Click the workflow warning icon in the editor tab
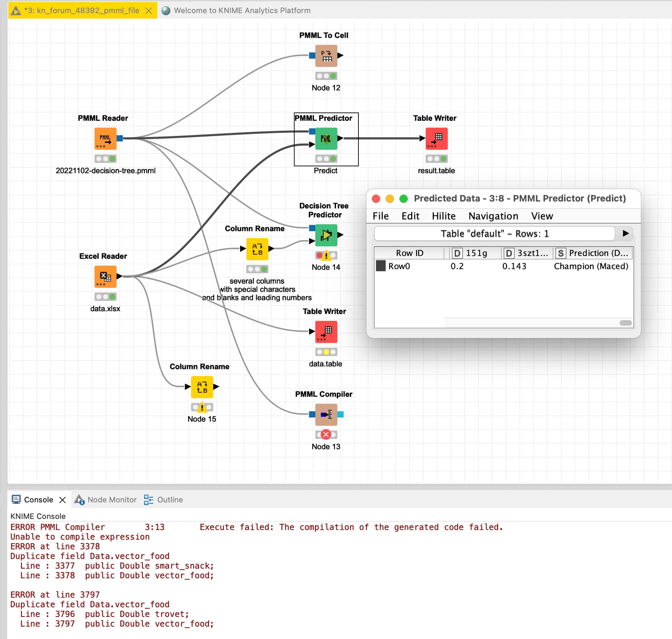This screenshot has height=639, width=672. tap(16, 11)
